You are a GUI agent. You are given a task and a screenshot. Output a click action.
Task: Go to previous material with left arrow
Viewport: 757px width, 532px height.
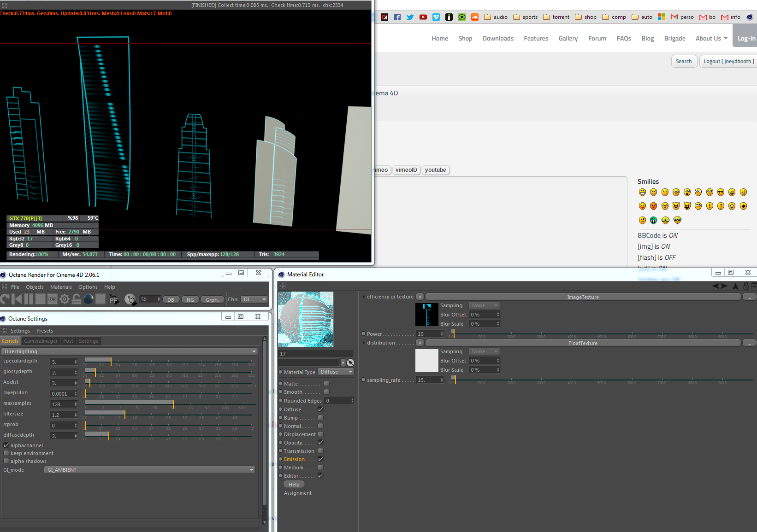click(716, 286)
